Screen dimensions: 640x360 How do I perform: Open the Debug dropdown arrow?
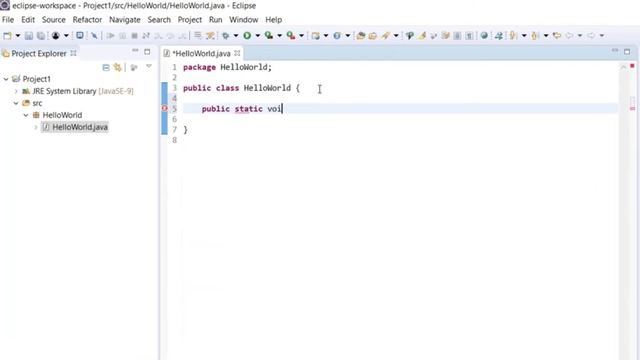tap(236, 36)
